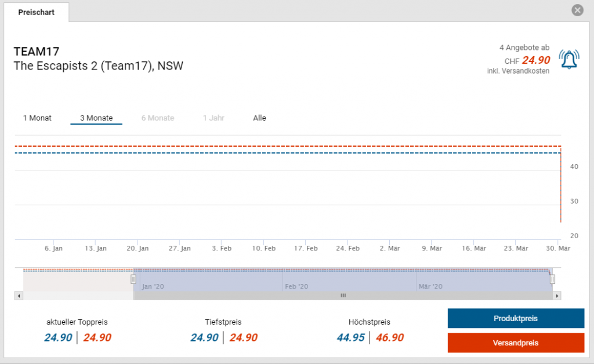Click Mär '20 in the navigator timeline
The width and height of the screenshot is (594, 364).
tap(430, 286)
